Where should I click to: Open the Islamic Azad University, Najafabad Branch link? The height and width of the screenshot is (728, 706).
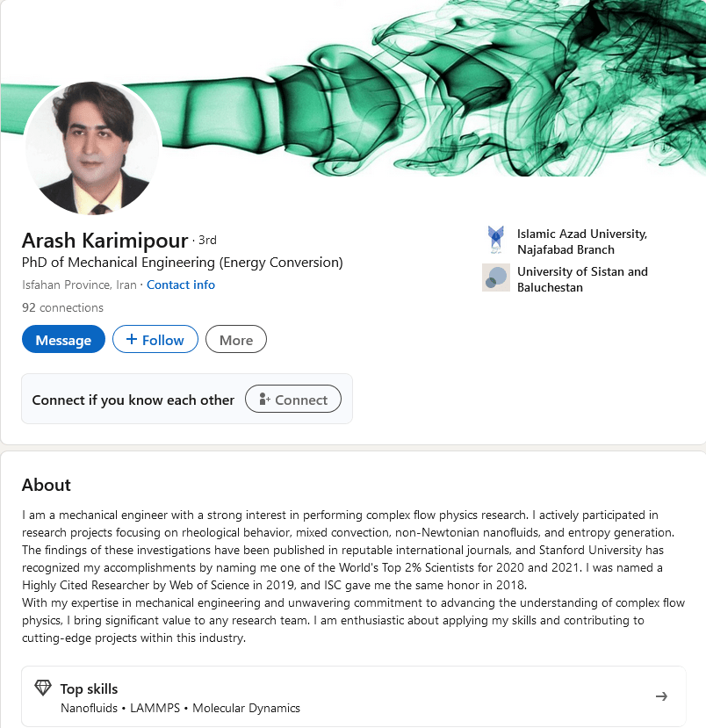(581, 241)
